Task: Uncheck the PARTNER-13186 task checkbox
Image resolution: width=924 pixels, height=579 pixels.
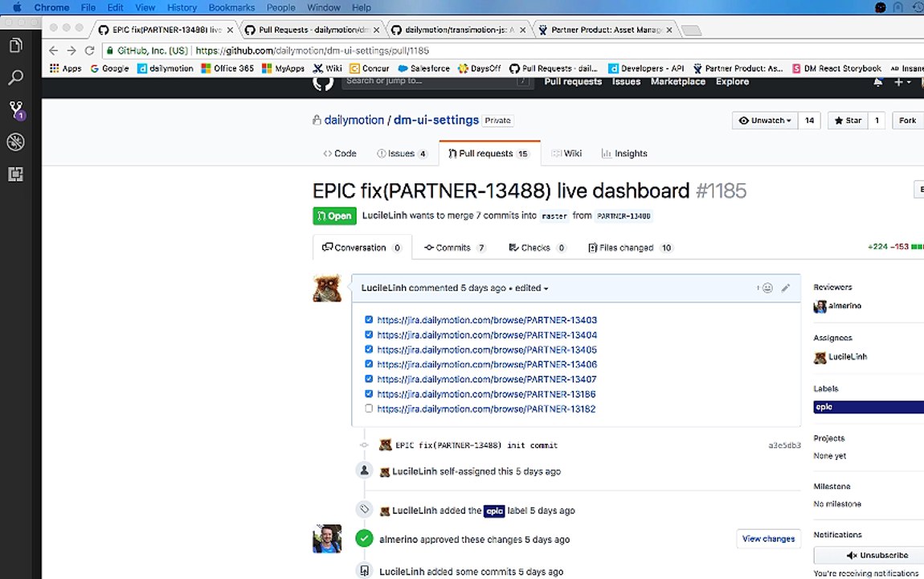Action: coord(369,393)
